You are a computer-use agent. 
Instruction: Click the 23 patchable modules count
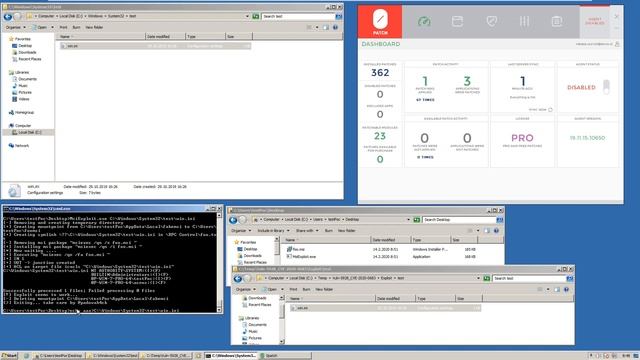(380, 136)
